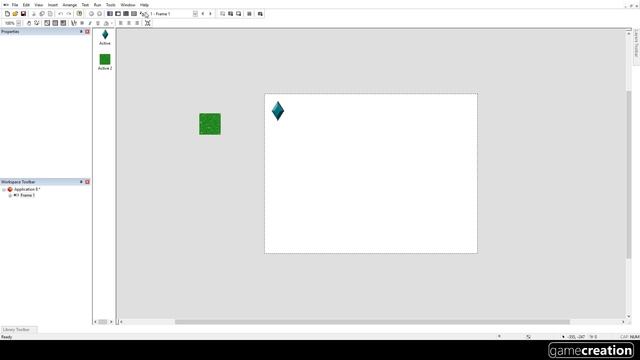Open the Arrange menu
Screen dimensions: 640x360
70,5
